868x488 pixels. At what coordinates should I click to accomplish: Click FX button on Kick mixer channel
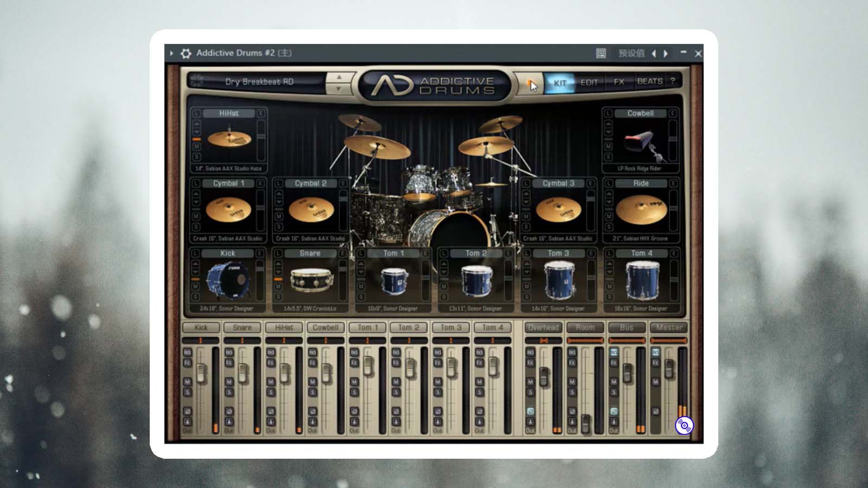click(188, 363)
